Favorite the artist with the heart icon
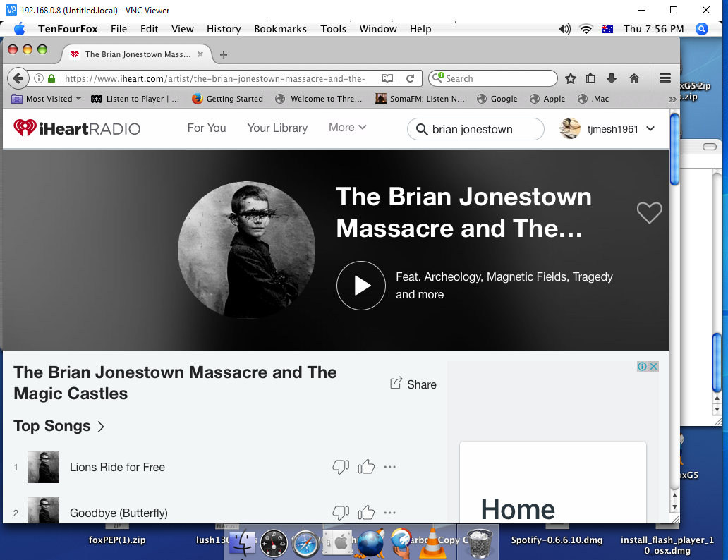This screenshot has width=728, height=560. click(x=649, y=213)
